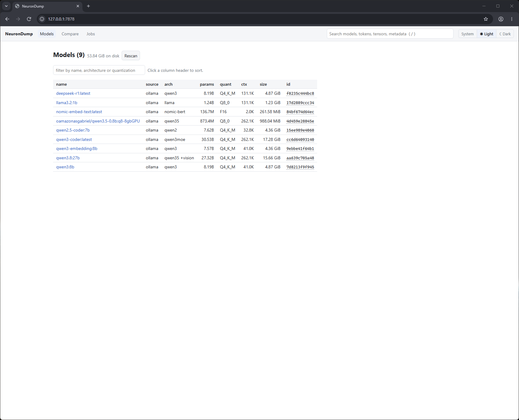
Task: Open deepseek-r1:latest model link
Action: coord(73,93)
